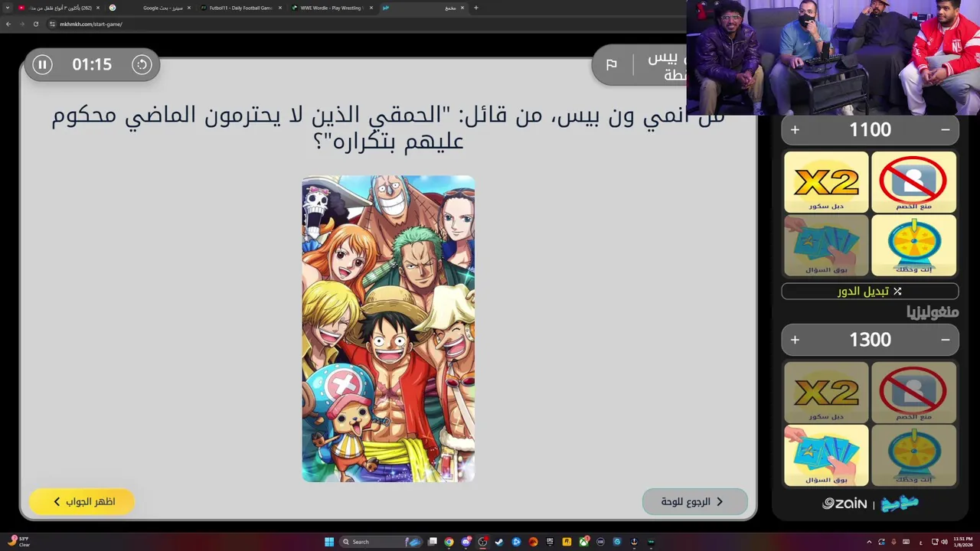This screenshot has width=980, height=551.
Task: Click the microphone tray icon
Action: click(x=893, y=542)
